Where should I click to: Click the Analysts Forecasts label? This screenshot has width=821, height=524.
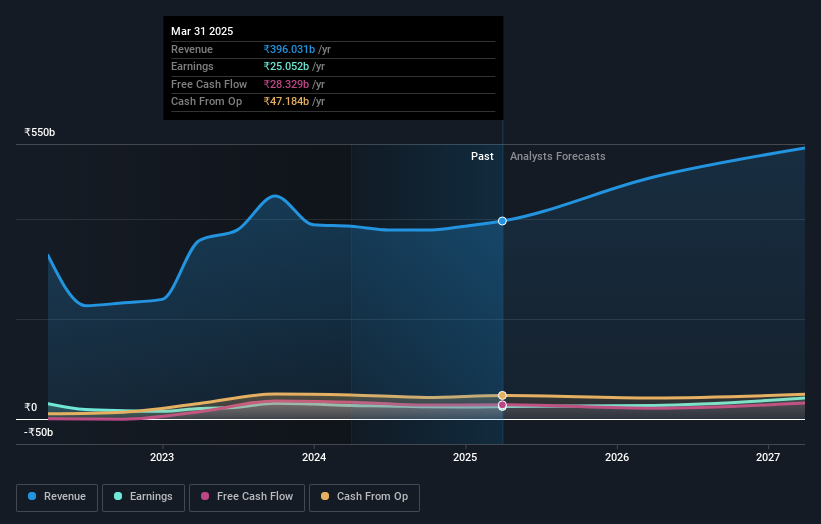(558, 157)
